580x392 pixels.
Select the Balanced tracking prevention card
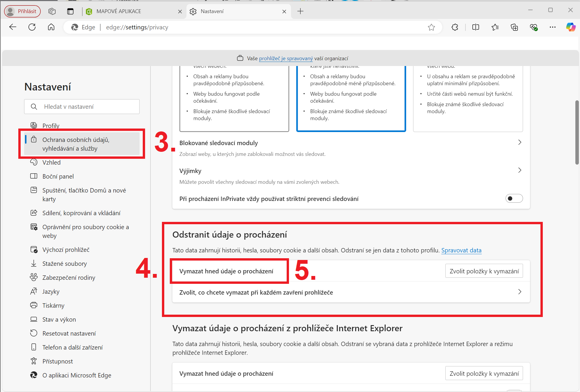tap(351, 99)
